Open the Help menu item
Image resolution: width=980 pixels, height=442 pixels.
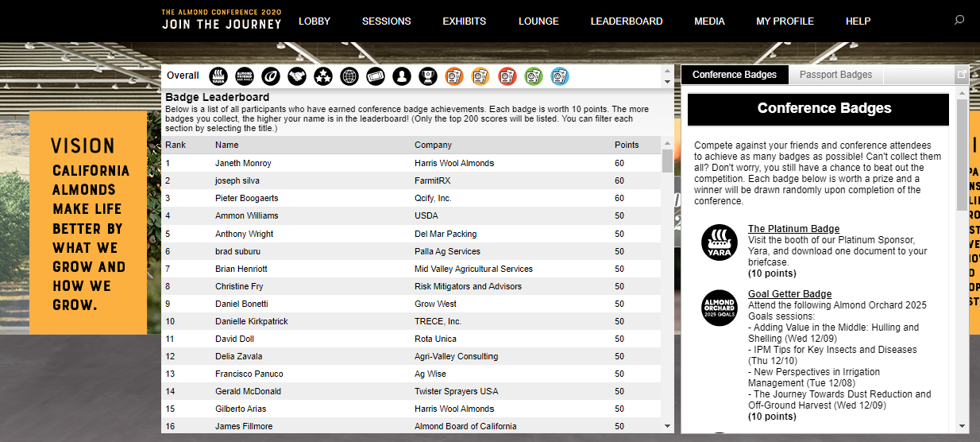tap(858, 21)
